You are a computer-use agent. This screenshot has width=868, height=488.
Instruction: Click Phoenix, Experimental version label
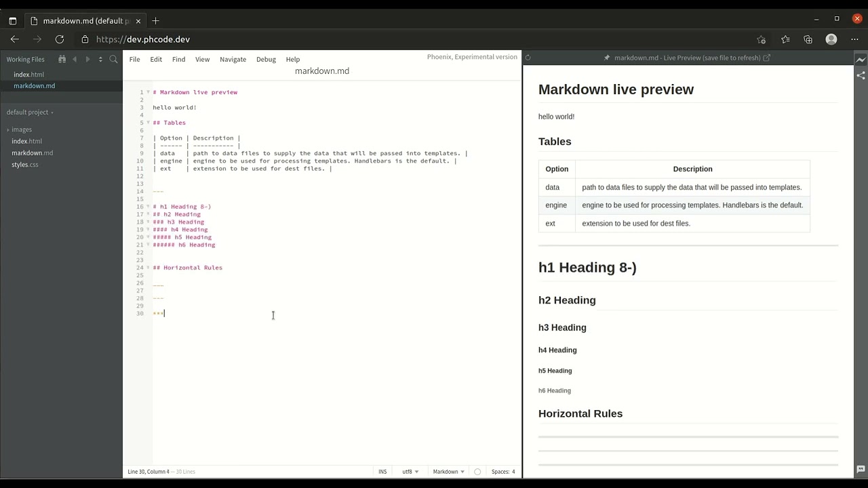[472, 57]
